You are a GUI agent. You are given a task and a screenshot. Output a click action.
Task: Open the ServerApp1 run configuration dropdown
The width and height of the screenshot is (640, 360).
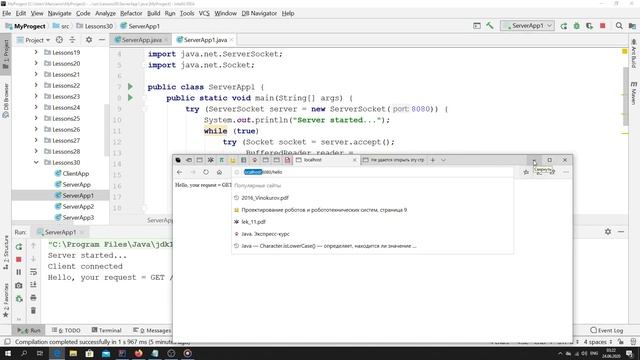[x=527, y=26]
